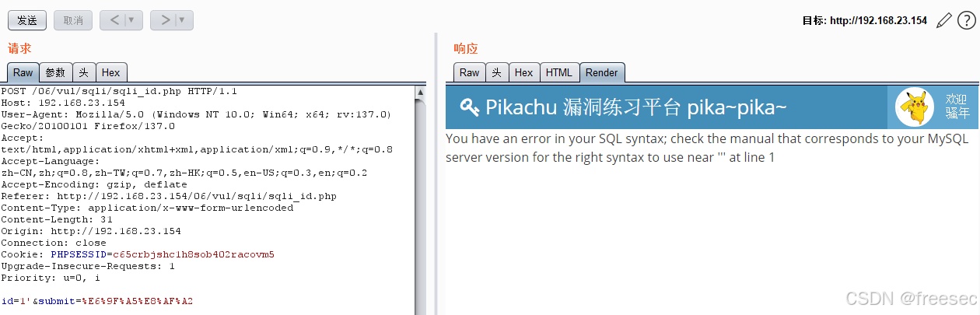Click the Connection: close header
The height and width of the screenshot is (315, 980).
coord(54,243)
